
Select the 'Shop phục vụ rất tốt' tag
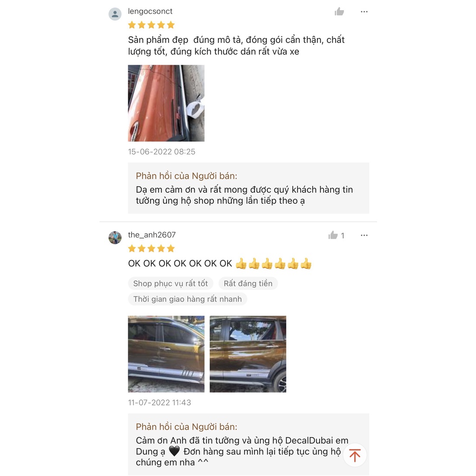[171, 283]
